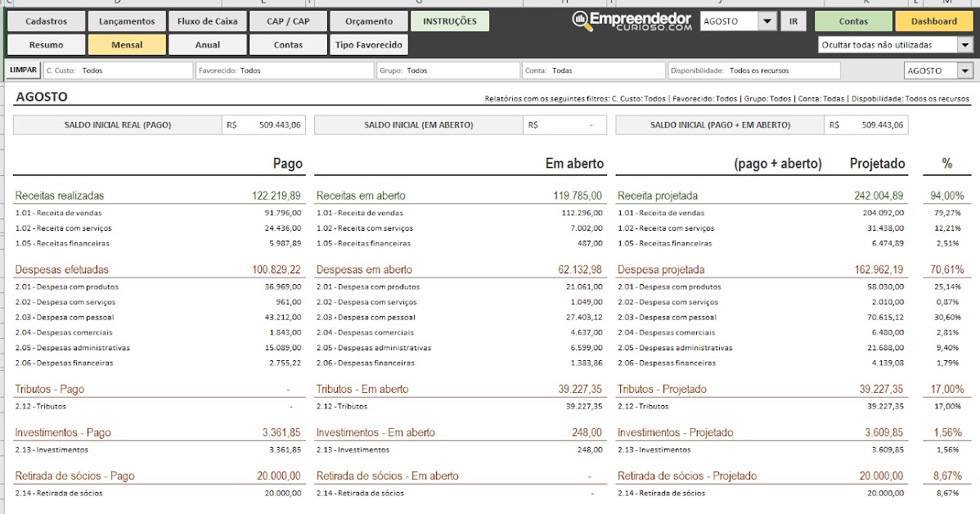Viewport: 980px width, 514px height.
Task: Open the Tipo Favorecido report
Action: point(369,45)
